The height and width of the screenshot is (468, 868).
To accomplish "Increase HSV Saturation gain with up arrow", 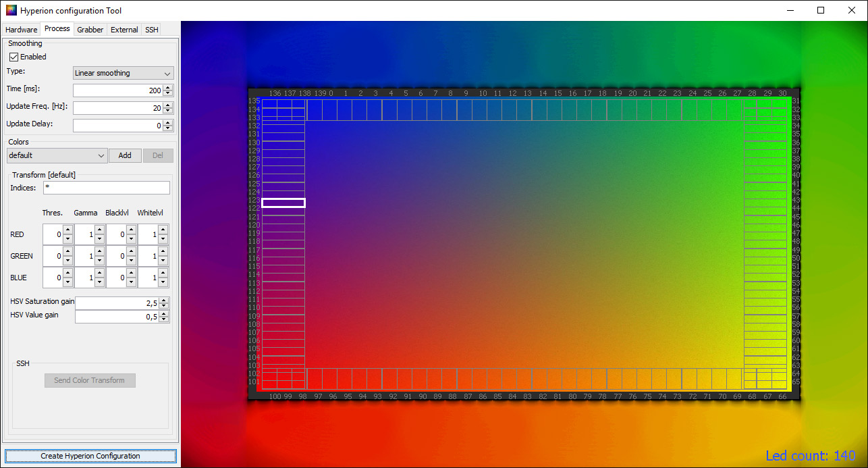I will [163, 300].
